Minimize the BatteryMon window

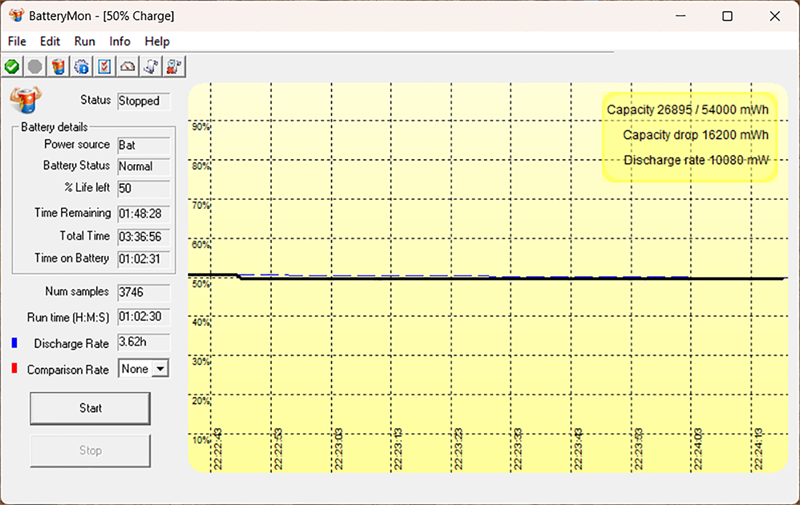[680, 16]
